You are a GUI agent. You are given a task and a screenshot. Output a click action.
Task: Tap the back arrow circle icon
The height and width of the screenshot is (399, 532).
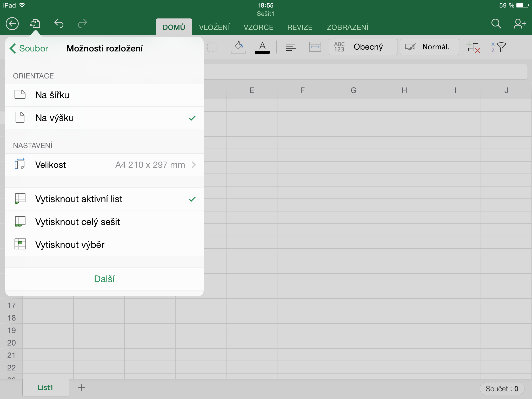tap(12, 24)
